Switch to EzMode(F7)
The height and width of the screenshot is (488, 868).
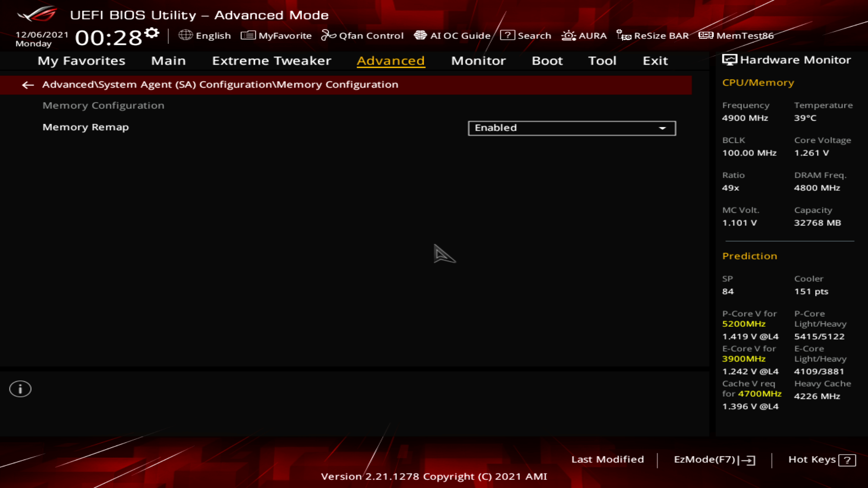(714, 460)
